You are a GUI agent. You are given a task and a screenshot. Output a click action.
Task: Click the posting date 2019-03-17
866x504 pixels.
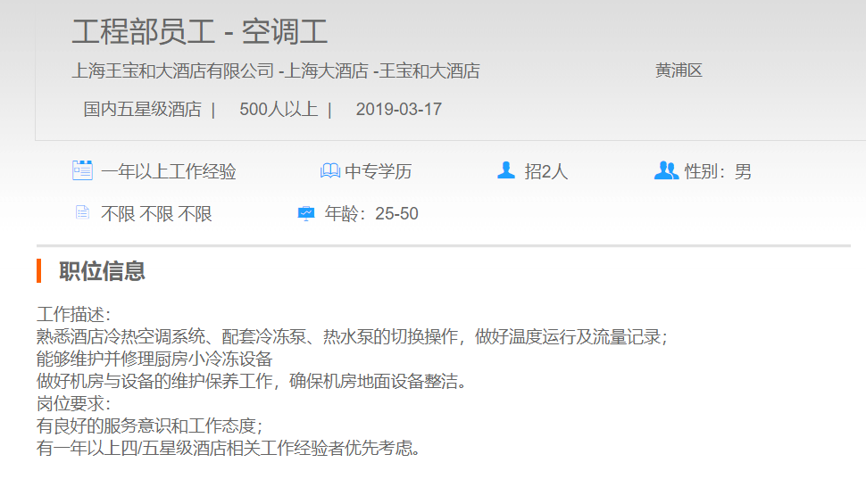[398, 110]
